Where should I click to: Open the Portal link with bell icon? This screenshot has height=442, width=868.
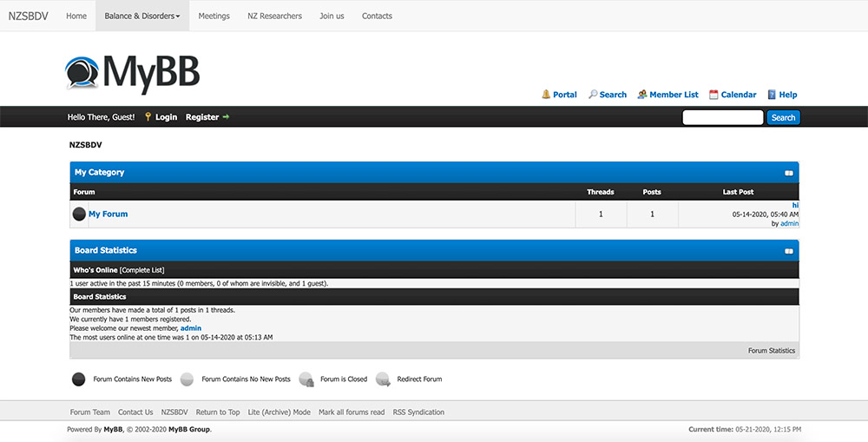coord(559,95)
